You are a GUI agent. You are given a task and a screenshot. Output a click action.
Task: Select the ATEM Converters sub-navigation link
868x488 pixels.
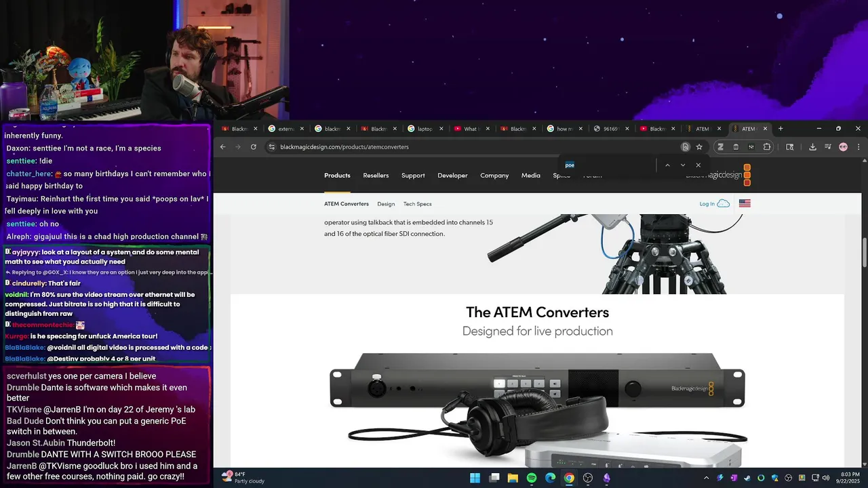(347, 204)
